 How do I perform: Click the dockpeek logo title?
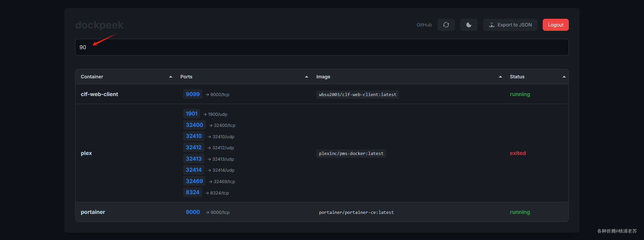[99, 25]
